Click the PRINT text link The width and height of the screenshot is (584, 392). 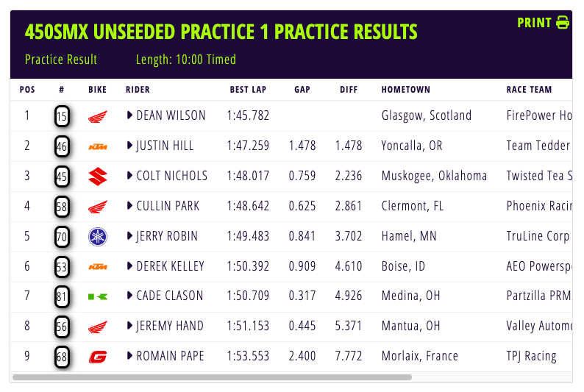534,23
